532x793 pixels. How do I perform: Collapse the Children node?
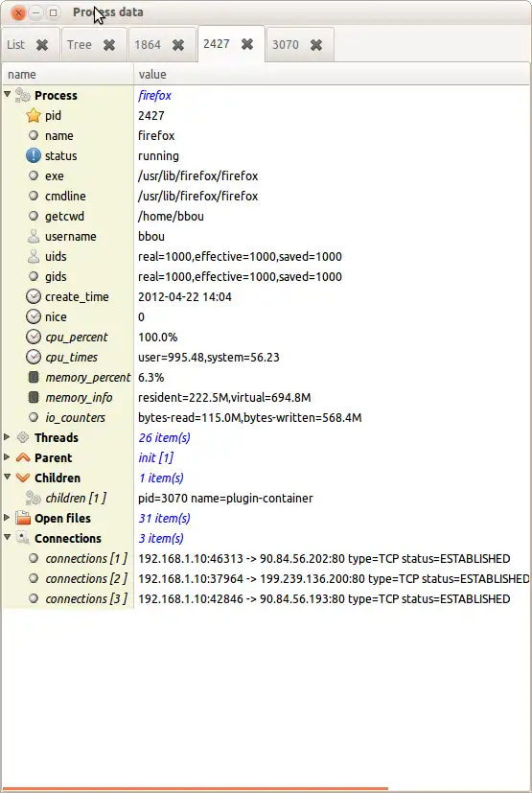(x=7, y=477)
